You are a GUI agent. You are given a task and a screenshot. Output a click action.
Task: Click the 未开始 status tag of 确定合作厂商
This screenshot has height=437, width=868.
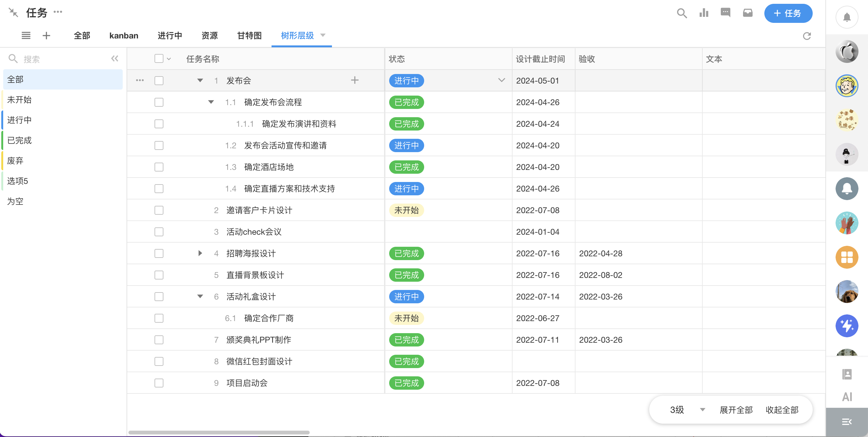(406, 318)
